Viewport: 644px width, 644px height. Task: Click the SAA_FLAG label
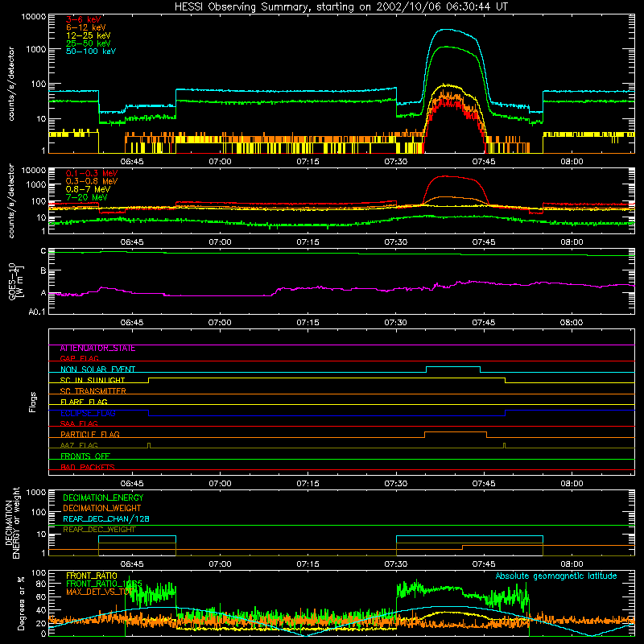point(79,423)
